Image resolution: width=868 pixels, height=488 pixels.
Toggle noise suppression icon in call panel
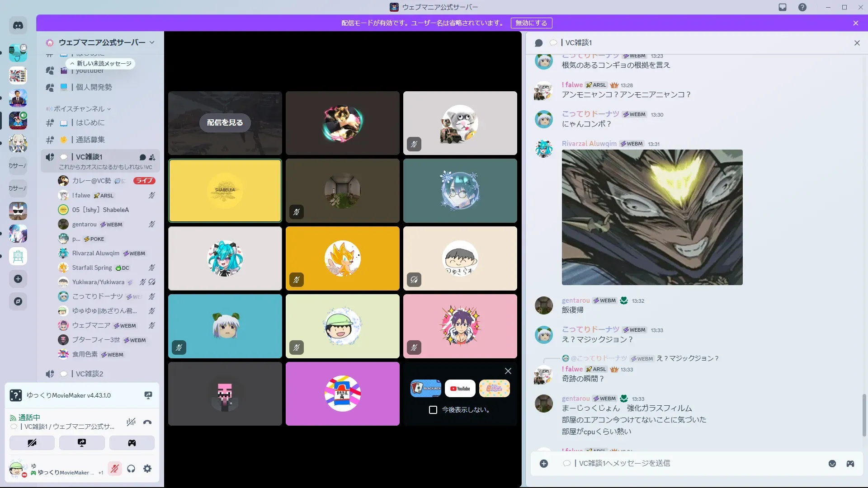(131, 422)
